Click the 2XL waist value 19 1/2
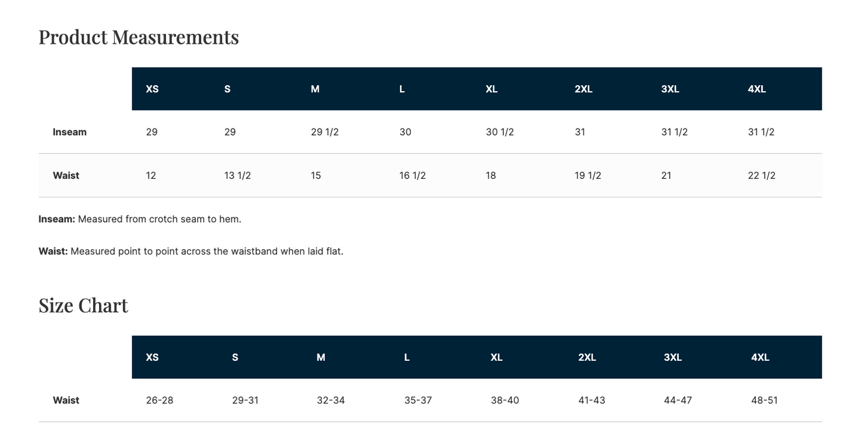868x443 pixels. point(588,175)
